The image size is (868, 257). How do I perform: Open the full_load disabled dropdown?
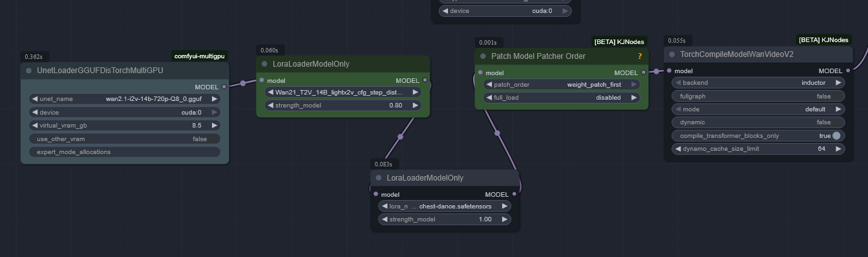click(x=562, y=98)
